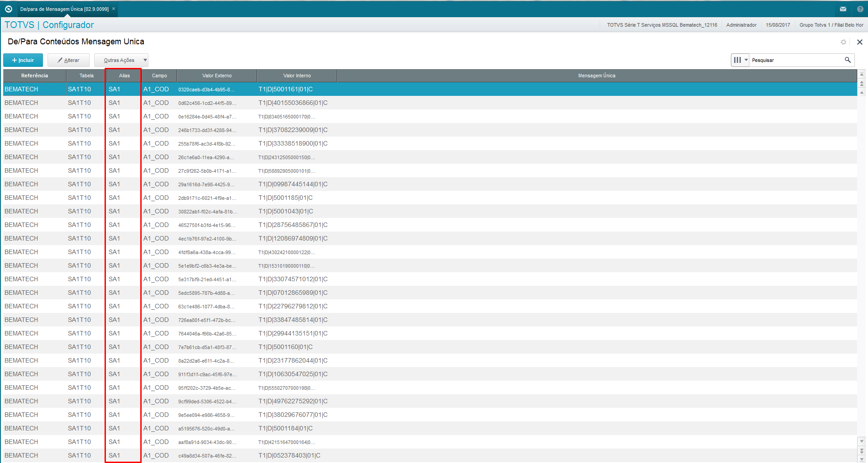The height and width of the screenshot is (463, 868).
Task: Open the help question mark icon
Action: point(860,9)
